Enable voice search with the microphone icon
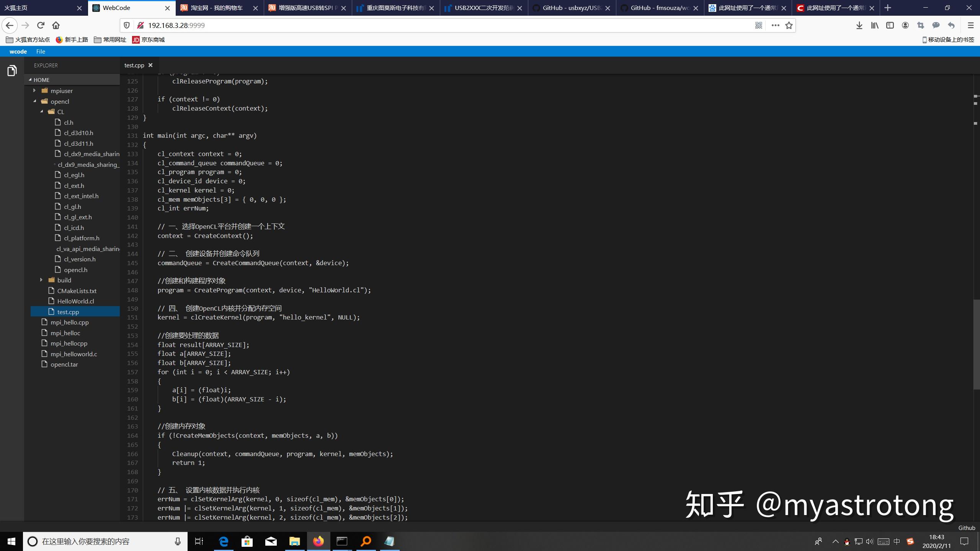 [x=178, y=541]
